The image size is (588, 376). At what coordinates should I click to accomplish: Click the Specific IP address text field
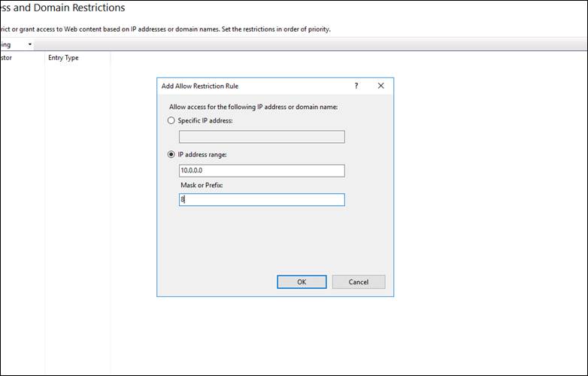tap(262, 137)
